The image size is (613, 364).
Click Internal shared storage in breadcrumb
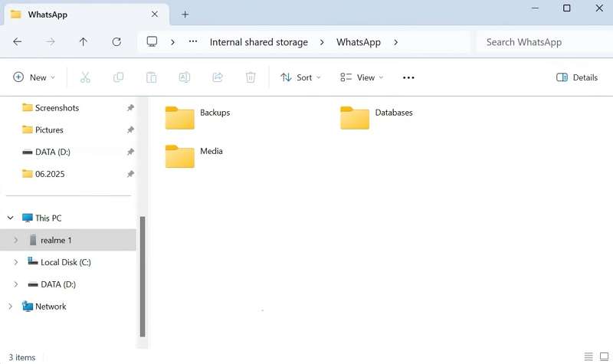point(258,42)
